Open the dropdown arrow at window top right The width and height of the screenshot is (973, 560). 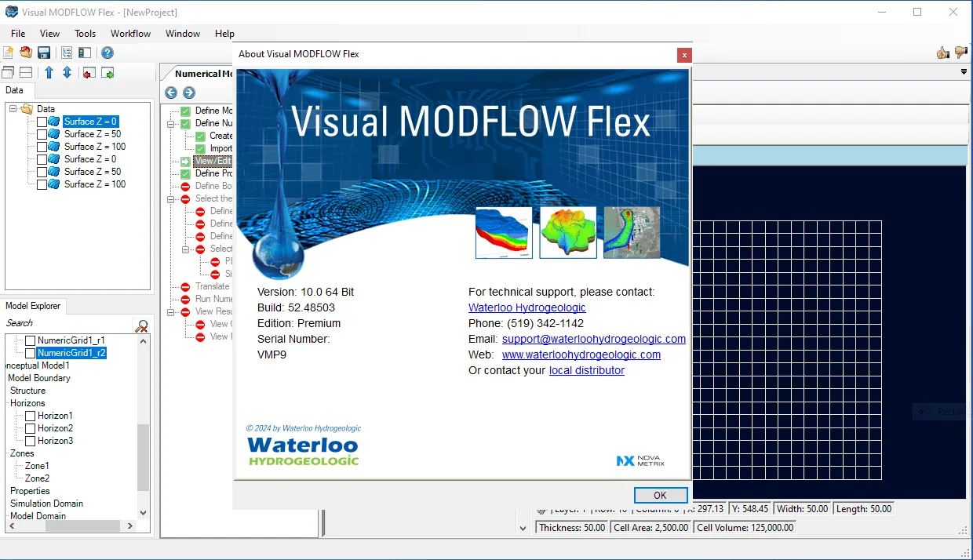[x=964, y=72]
